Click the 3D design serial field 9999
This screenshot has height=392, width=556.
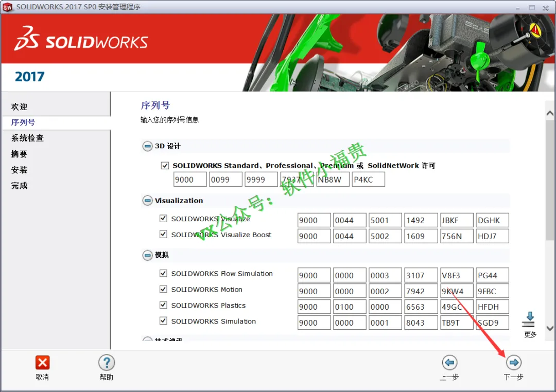pyautogui.click(x=262, y=180)
